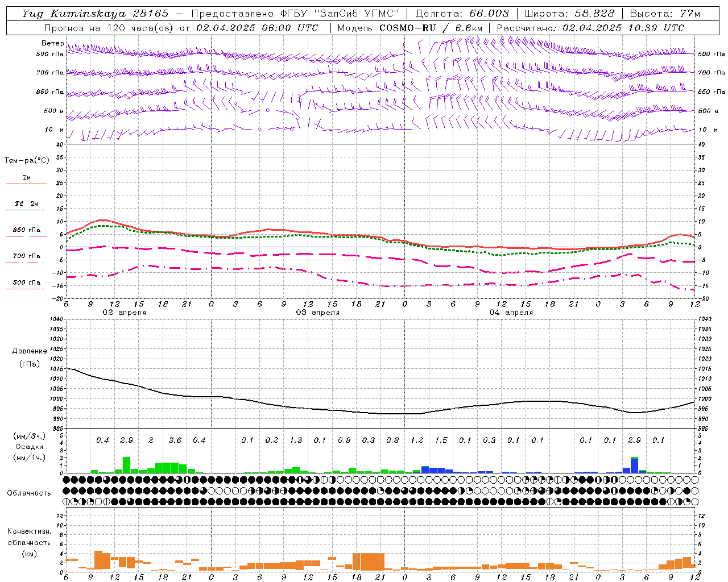Viewport: 728px width, 582px height.
Task: Click the Осадки precipitation panel title
Action: pyautogui.click(x=28, y=447)
